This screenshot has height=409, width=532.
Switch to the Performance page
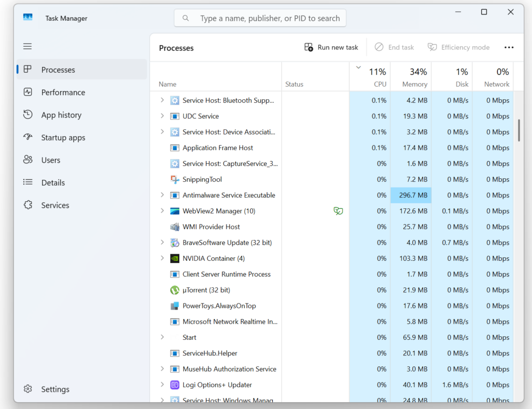point(63,93)
